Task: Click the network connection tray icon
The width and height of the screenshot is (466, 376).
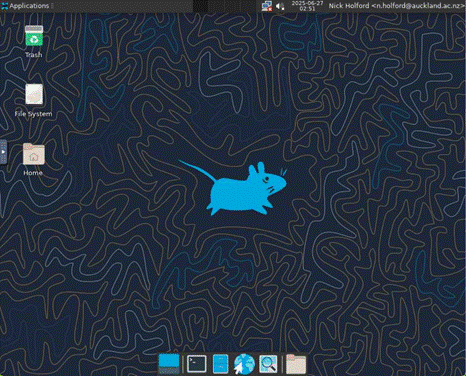Action: click(267, 6)
